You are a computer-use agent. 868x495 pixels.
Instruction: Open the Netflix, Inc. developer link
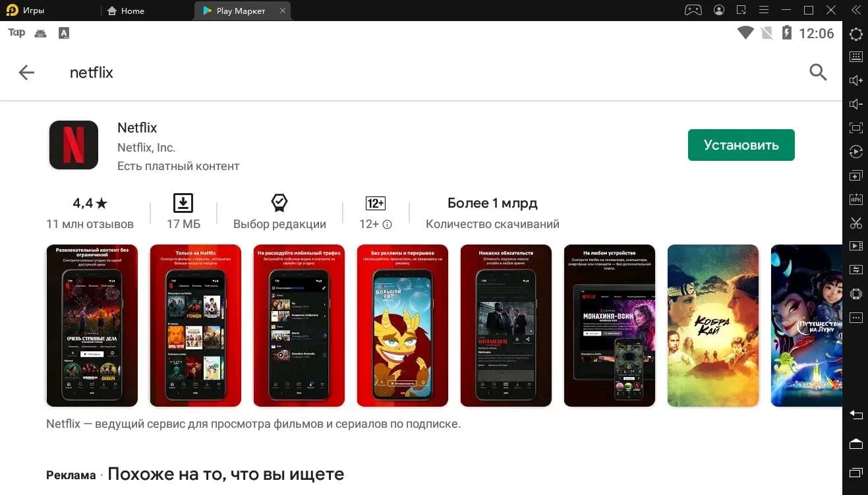point(146,148)
